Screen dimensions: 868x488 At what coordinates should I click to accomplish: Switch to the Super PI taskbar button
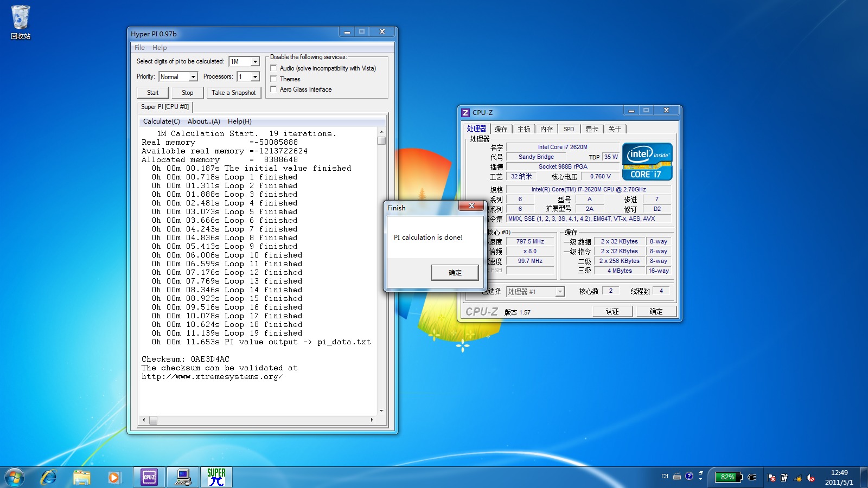point(216,477)
